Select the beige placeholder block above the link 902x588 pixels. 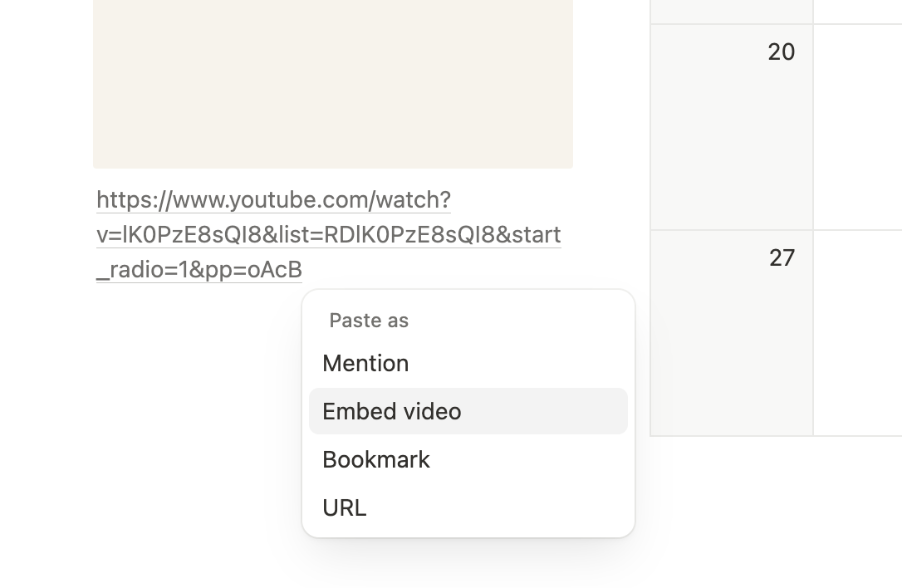(332, 84)
